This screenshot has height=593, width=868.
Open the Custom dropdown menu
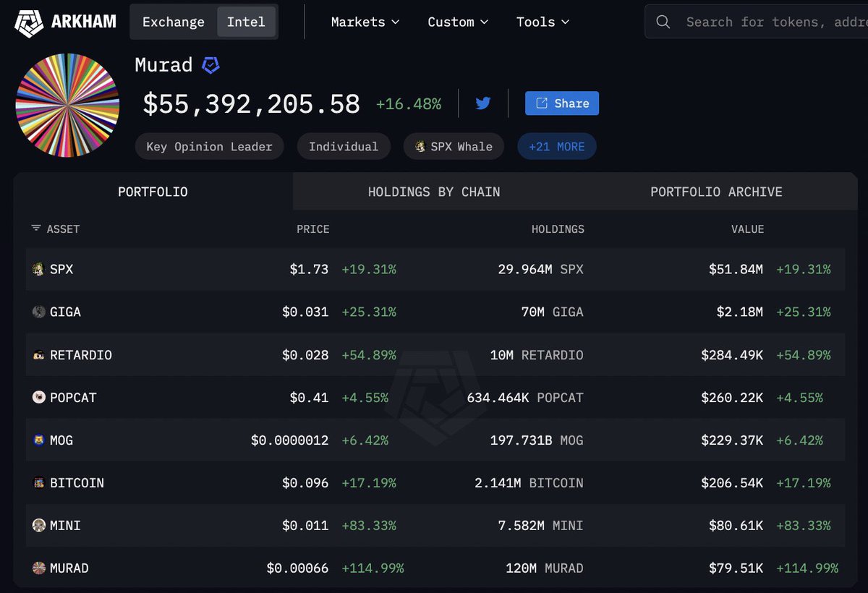tap(458, 22)
